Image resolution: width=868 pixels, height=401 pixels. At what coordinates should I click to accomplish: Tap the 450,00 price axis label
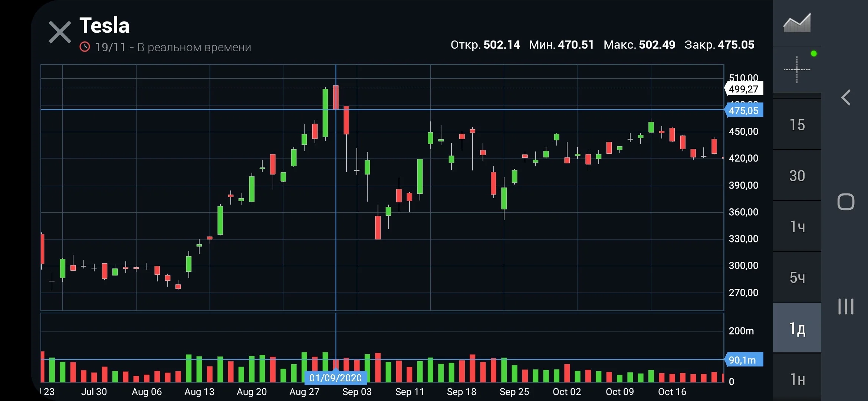743,131
